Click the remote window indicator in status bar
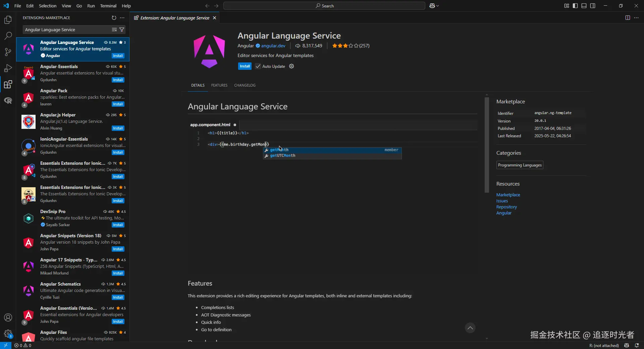The image size is (644, 349). tap(6, 345)
